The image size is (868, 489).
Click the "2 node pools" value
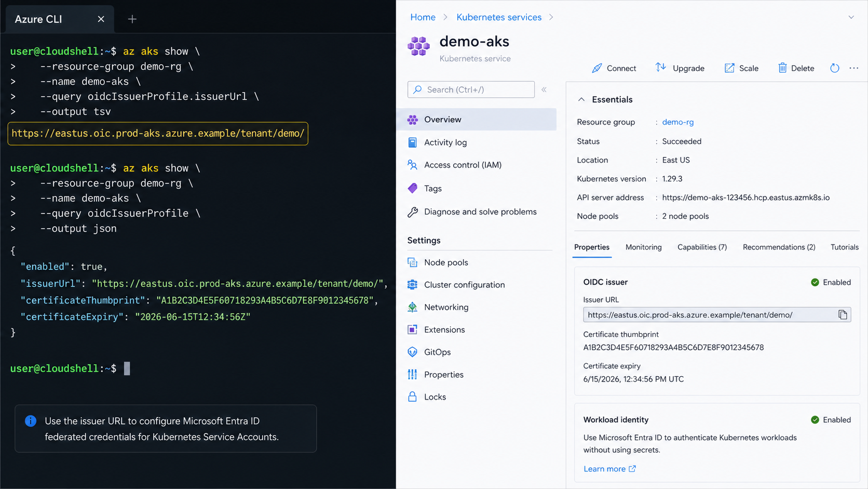685,216
